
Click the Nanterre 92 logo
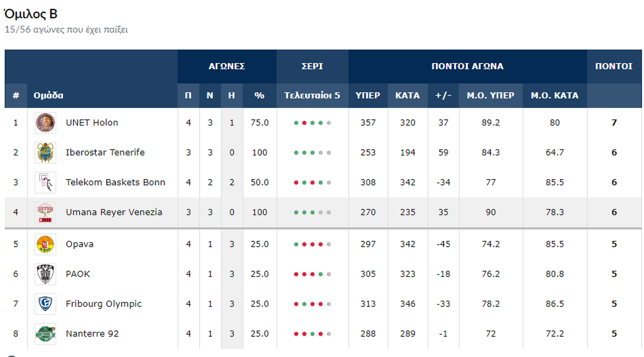coord(45,334)
